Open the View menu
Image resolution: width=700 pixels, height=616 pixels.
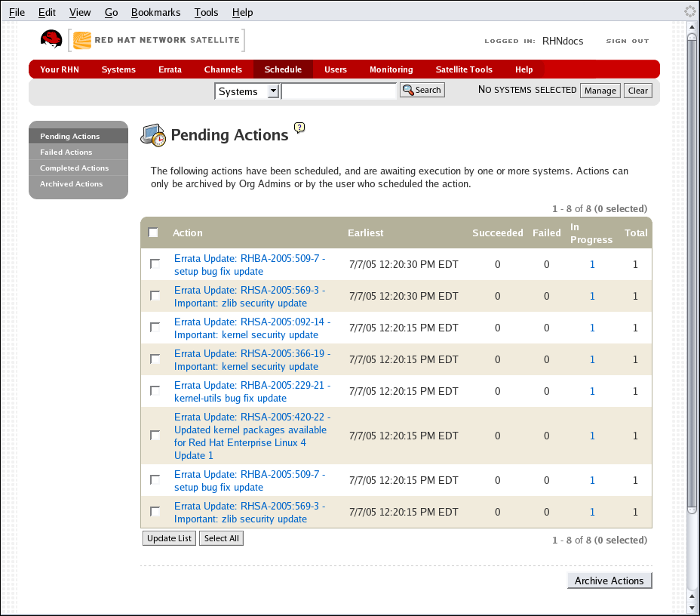coord(80,13)
